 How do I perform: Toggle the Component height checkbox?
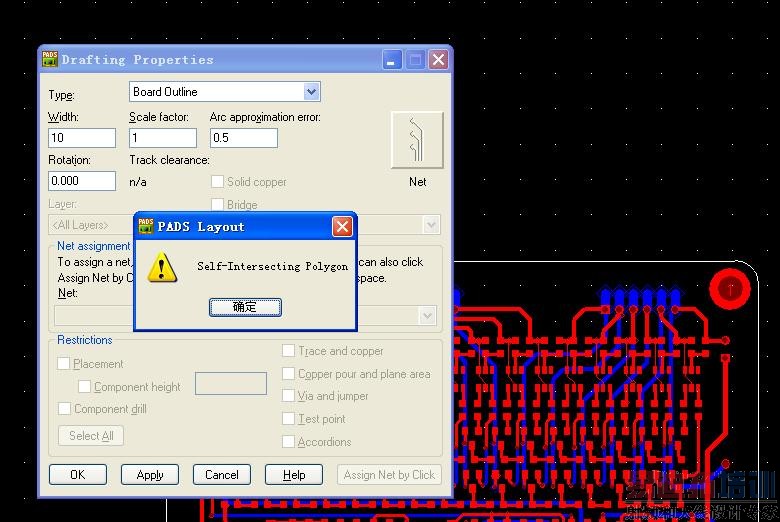pyautogui.click(x=85, y=387)
